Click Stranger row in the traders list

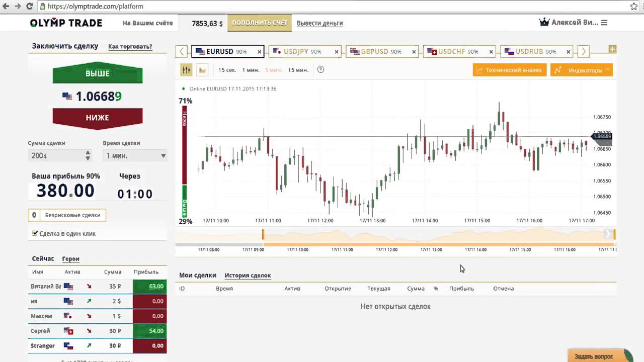click(98, 346)
